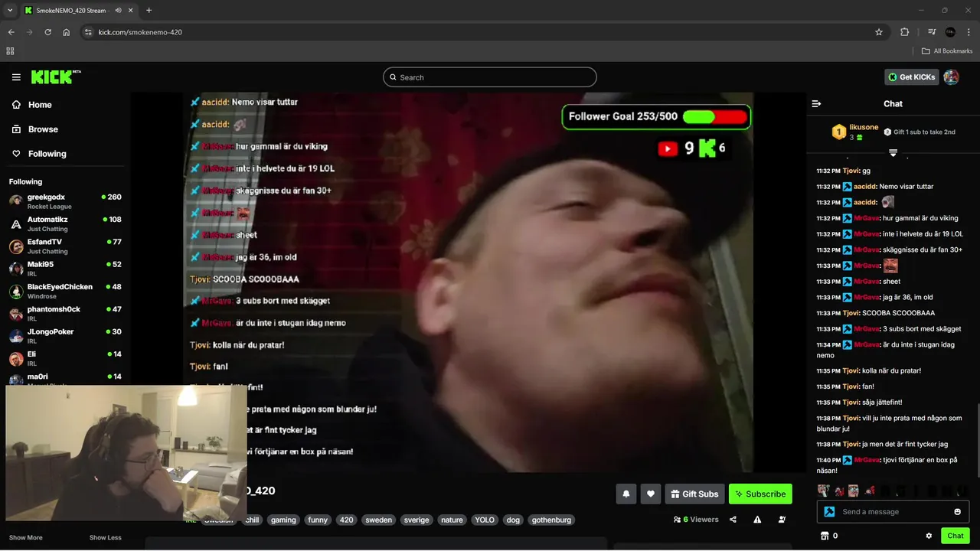Open a new browser tab
Viewport: 980px width, 551px height.
click(x=149, y=11)
